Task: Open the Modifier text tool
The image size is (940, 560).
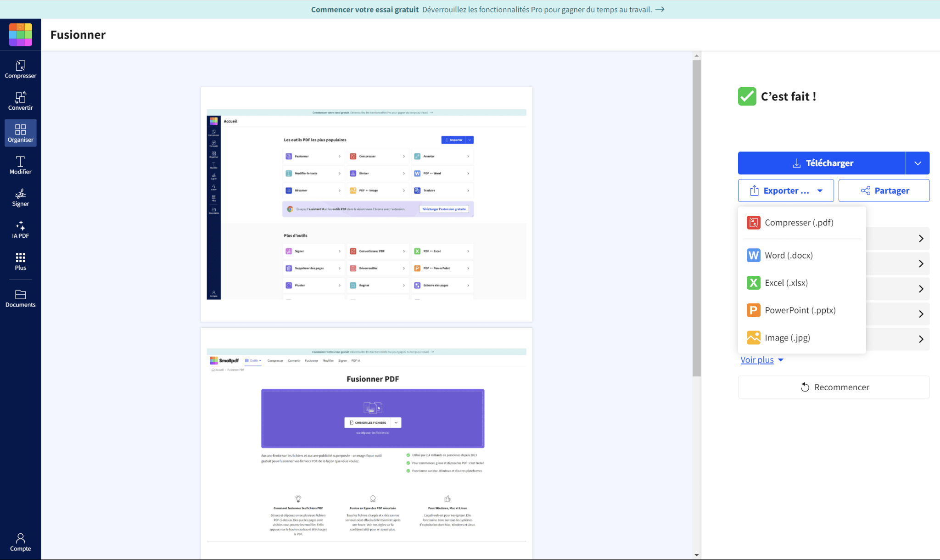Action: tap(20, 165)
